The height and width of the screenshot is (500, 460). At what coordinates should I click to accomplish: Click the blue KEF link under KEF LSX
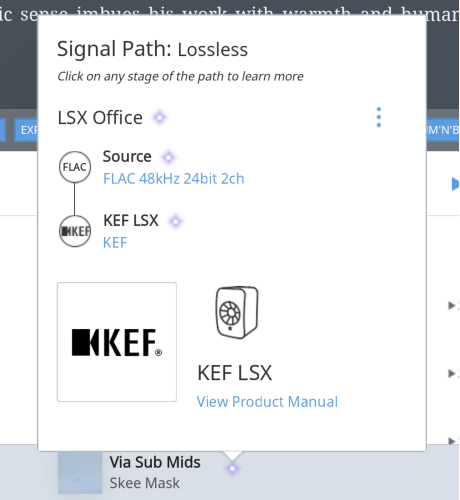tap(115, 243)
